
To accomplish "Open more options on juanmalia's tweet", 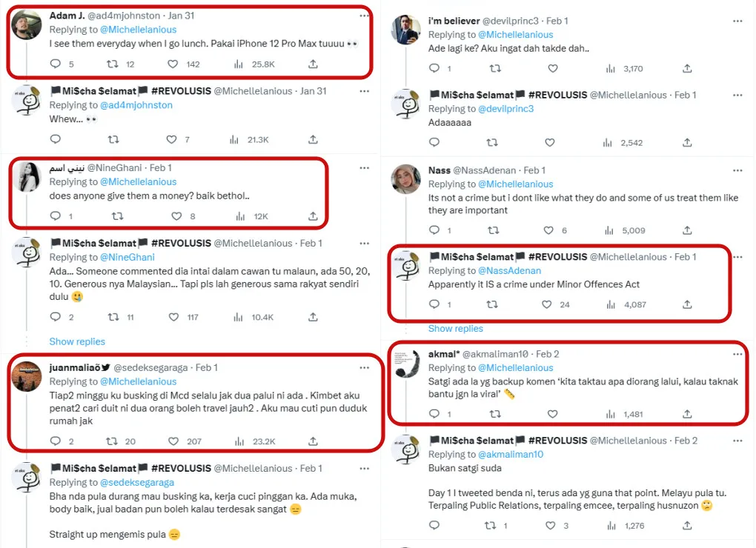I will tap(364, 368).
